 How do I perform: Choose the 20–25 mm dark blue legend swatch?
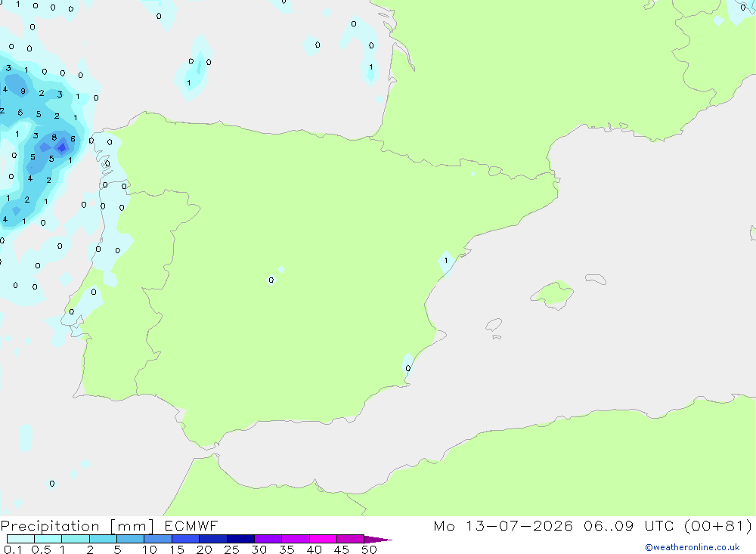tap(212, 539)
